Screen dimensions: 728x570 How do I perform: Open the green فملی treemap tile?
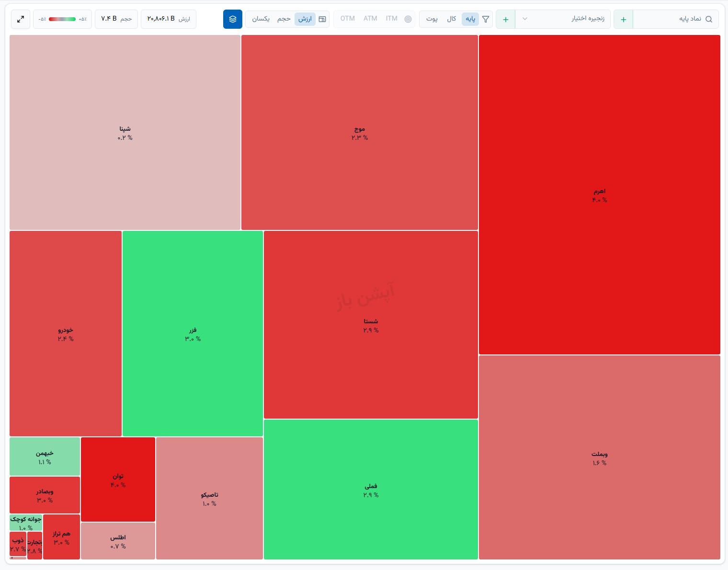pos(371,490)
